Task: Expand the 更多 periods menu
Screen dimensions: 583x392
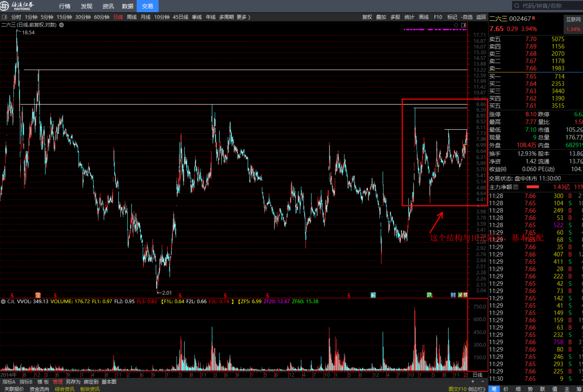Action: [243, 17]
